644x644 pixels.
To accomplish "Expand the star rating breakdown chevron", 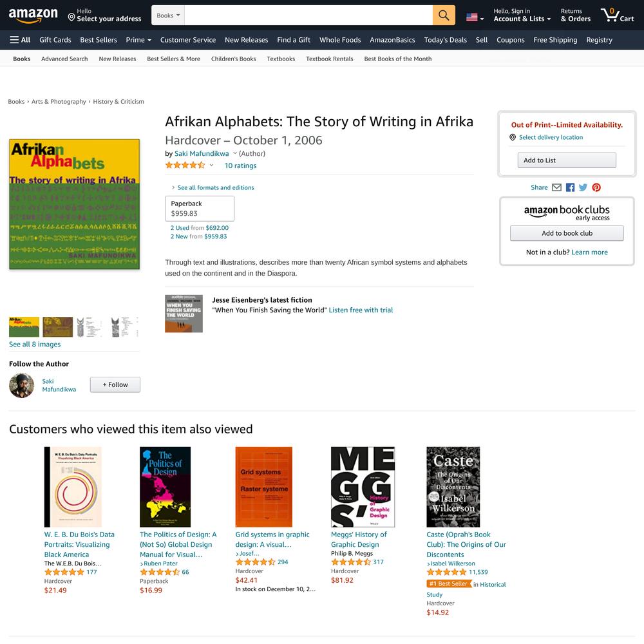I will [x=211, y=165].
